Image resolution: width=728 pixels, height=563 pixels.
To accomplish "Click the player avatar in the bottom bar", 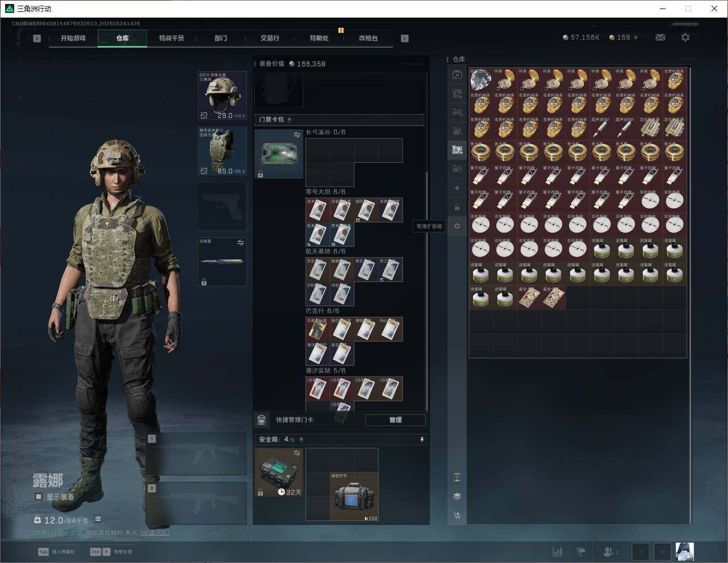I will 684,551.
